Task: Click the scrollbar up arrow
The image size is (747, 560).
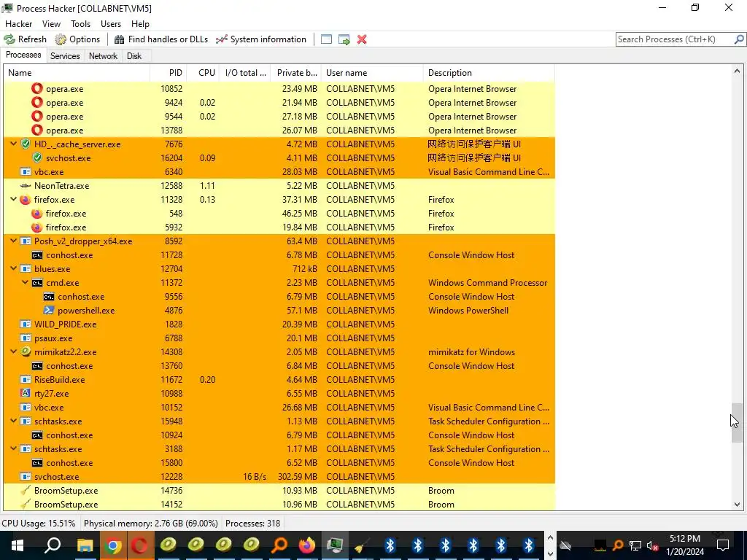Action: coord(737,71)
